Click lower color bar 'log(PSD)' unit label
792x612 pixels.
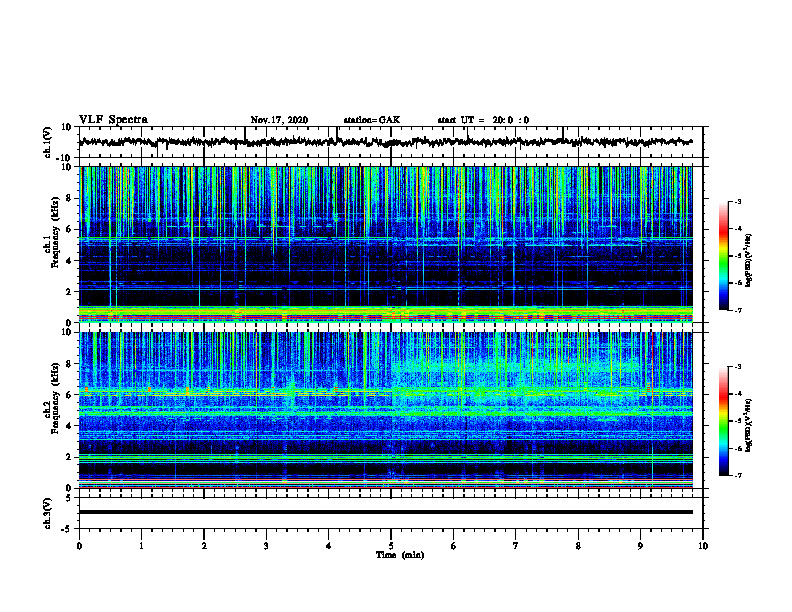[x=749, y=425]
